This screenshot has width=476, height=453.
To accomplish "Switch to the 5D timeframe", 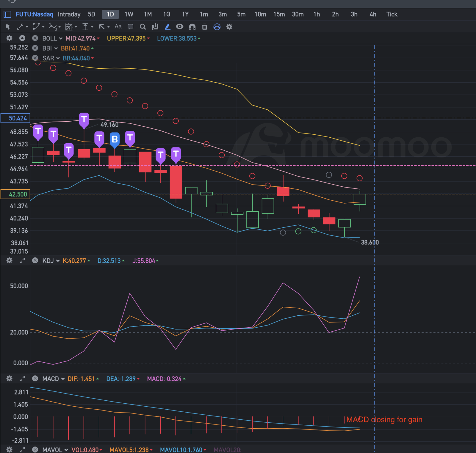I will (92, 14).
